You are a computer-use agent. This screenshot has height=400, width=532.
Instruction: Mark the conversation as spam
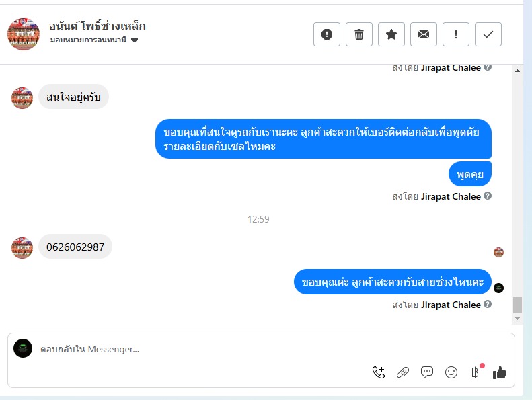(327, 34)
